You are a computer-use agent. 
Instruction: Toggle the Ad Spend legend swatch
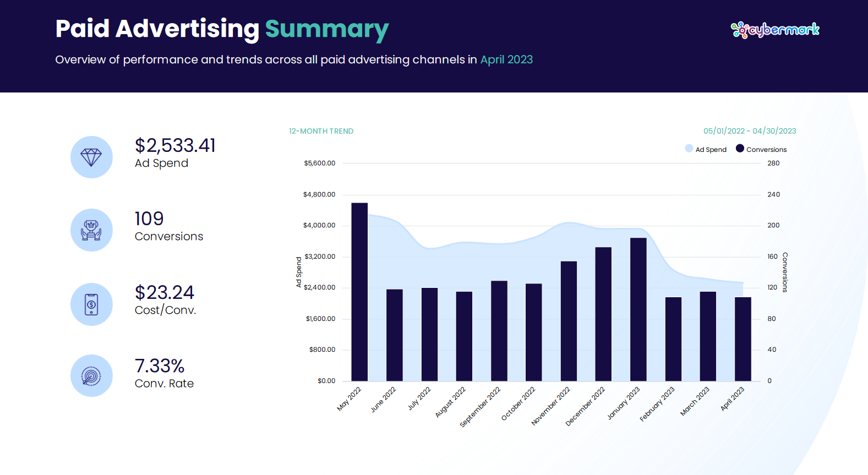coord(689,149)
